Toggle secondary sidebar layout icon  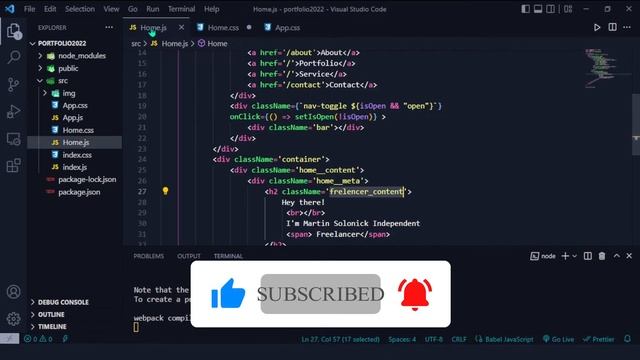(x=551, y=9)
